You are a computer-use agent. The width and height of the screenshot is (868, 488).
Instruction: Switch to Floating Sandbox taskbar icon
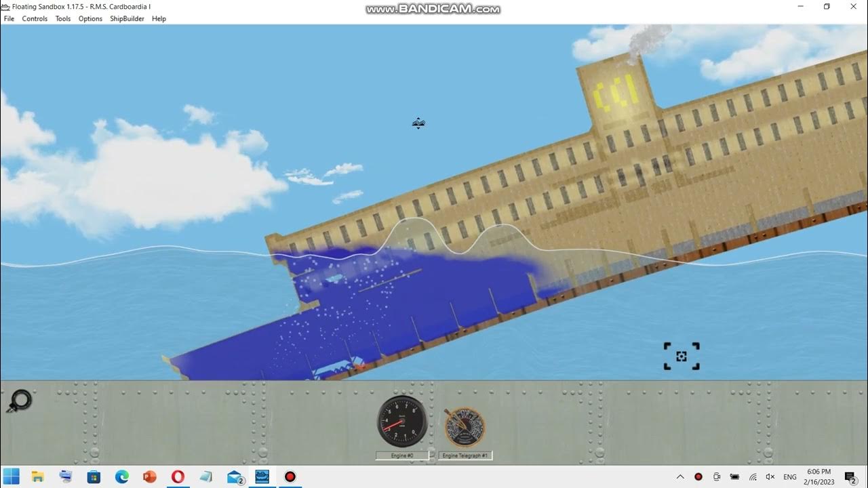[x=262, y=476]
